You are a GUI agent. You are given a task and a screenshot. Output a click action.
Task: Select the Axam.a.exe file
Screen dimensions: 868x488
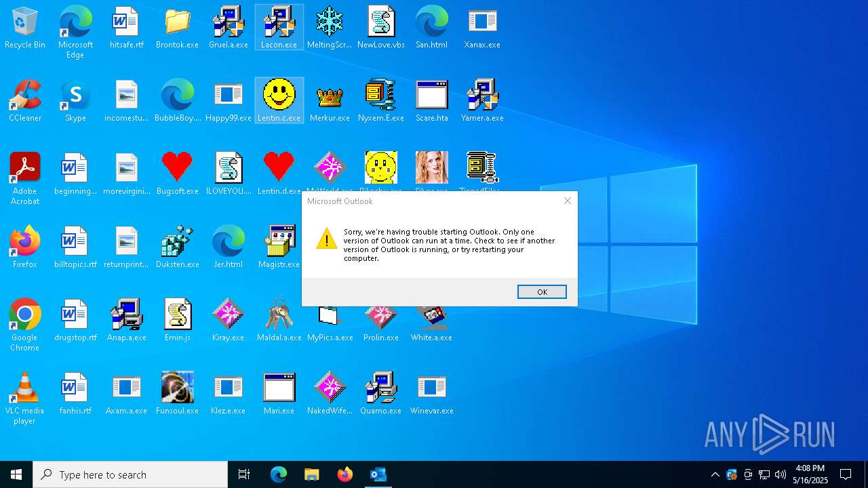126,394
